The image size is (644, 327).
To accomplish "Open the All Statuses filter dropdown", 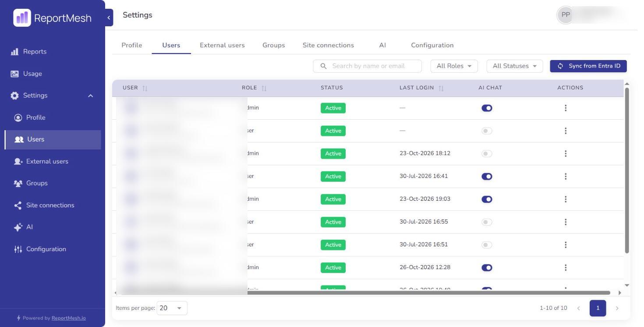I will [515, 66].
